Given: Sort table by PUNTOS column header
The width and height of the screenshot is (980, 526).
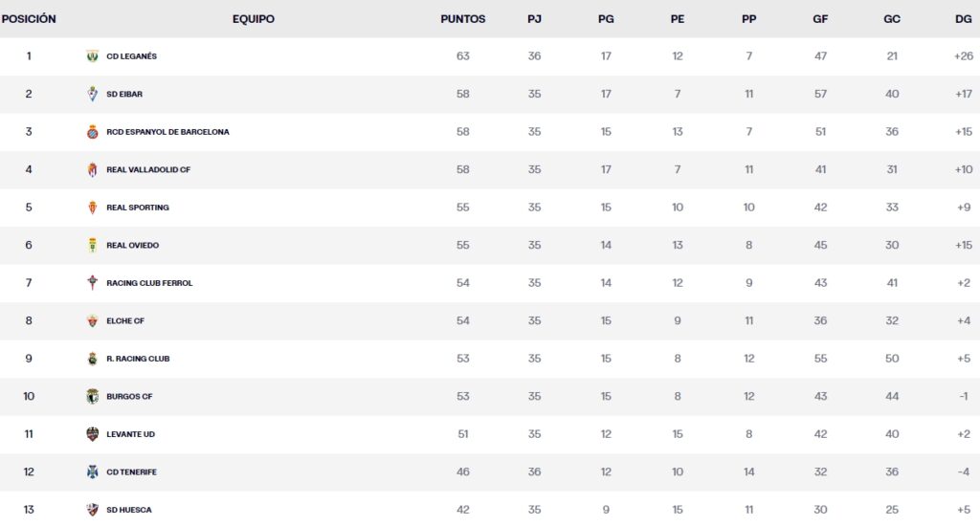Looking at the screenshot, I should [463, 19].
